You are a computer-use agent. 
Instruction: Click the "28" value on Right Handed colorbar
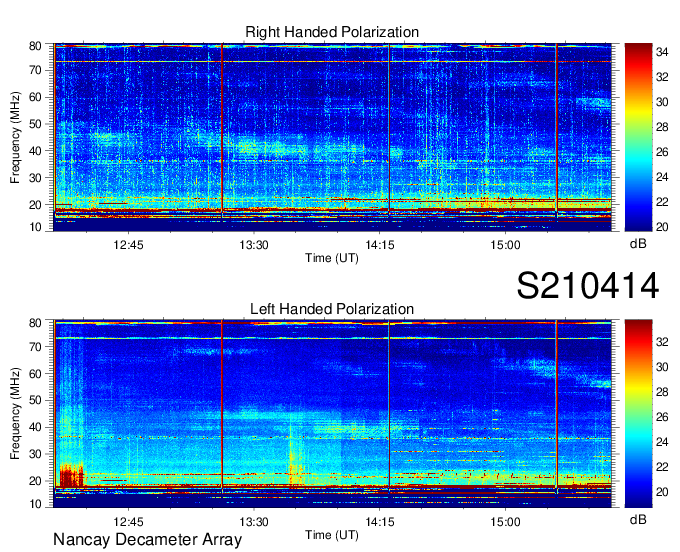pyautogui.click(x=662, y=127)
